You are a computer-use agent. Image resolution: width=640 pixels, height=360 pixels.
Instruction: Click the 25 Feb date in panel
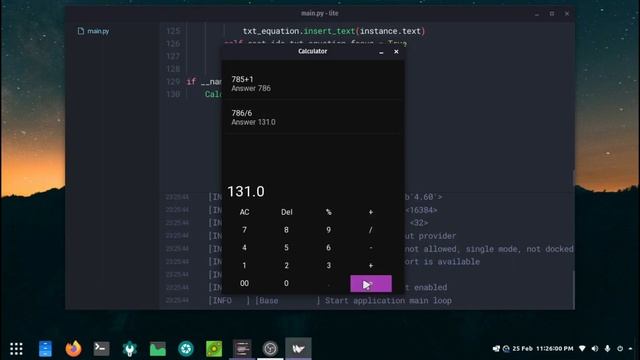[522, 349]
